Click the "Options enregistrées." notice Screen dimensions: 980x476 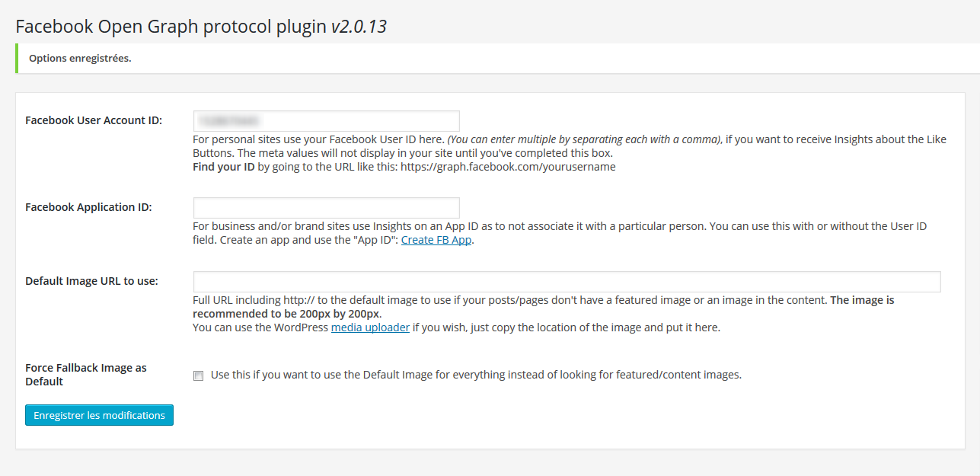click(x=80, y=59)
